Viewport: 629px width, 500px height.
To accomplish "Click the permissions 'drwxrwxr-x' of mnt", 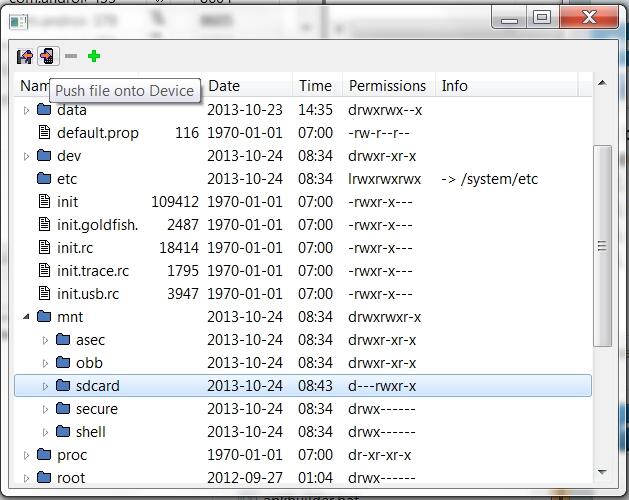I will [x=385, y=317].
